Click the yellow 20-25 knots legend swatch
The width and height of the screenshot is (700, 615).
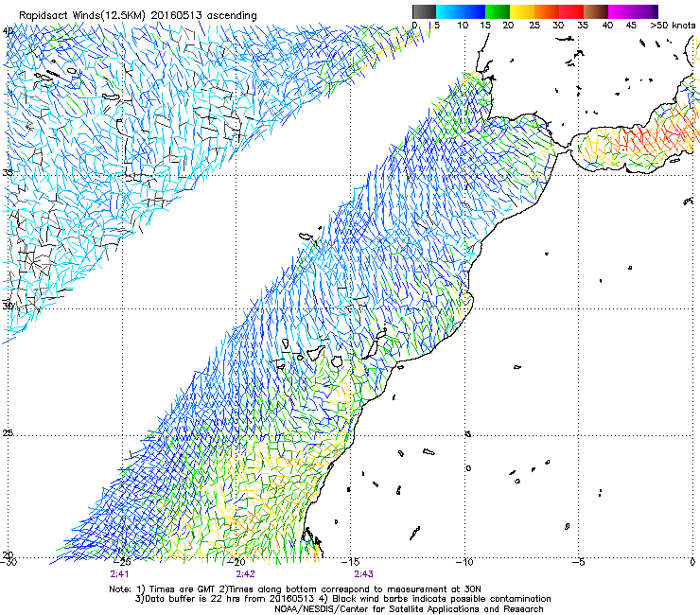tap(522, 11)
